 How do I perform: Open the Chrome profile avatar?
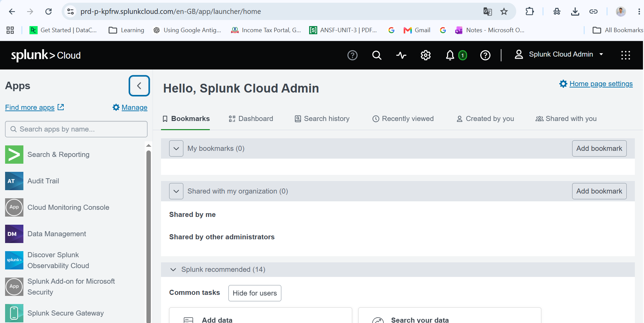click(x=621, y=12)
